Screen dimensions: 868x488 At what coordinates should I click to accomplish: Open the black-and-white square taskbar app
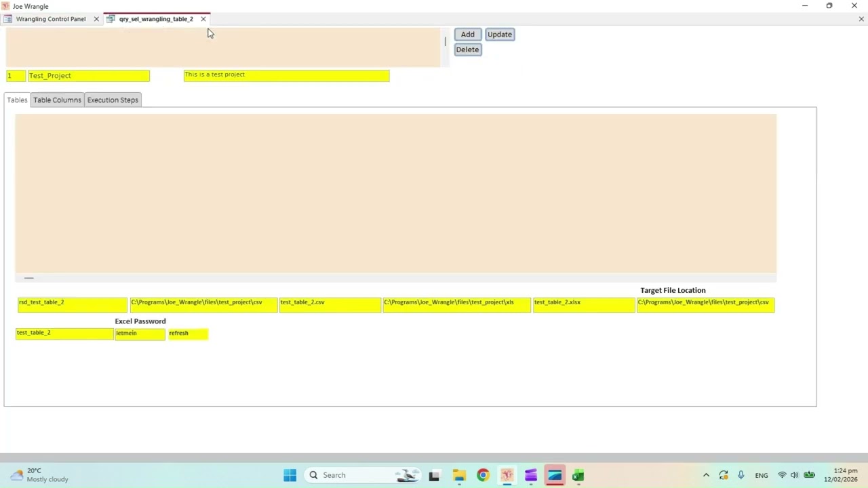[x=434, y=475]
